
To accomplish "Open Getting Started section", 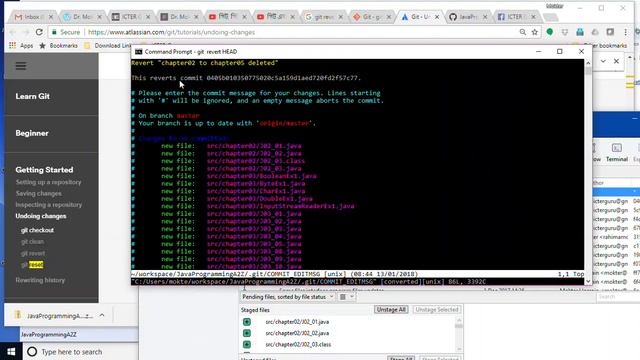I will pos(44,170).
